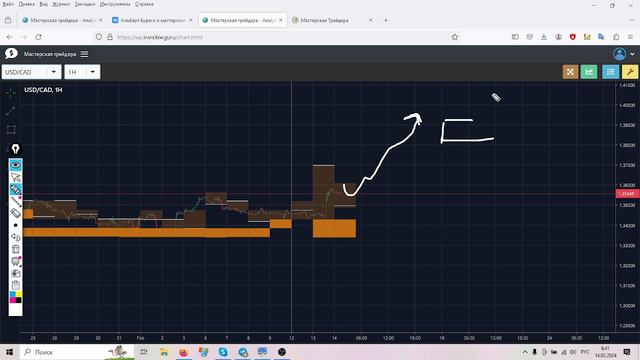Select the trend line chart tool
Image resolution: width=640 pixels, height=360 pixels.
point(11,111)
